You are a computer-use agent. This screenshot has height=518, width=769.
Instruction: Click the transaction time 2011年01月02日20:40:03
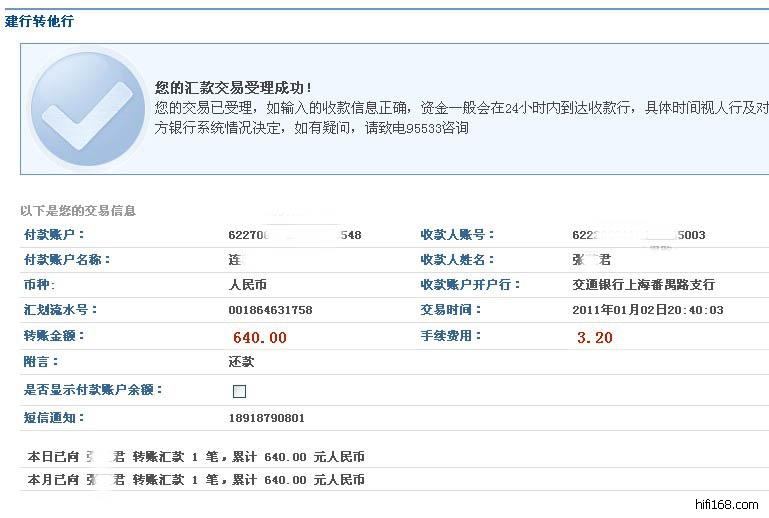[x=647, y=310]
